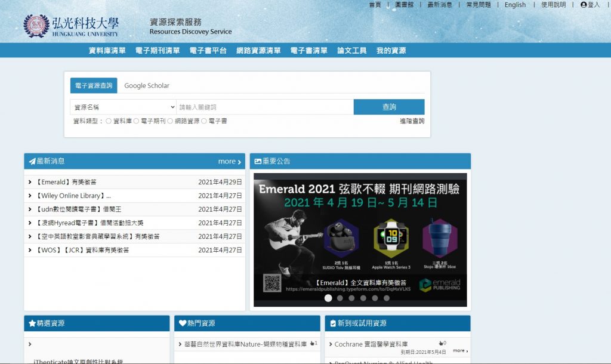Go to 首頁 in the top bar
Image resolution: width=611 pixels, height=364 pixels.
click(375, 5)
